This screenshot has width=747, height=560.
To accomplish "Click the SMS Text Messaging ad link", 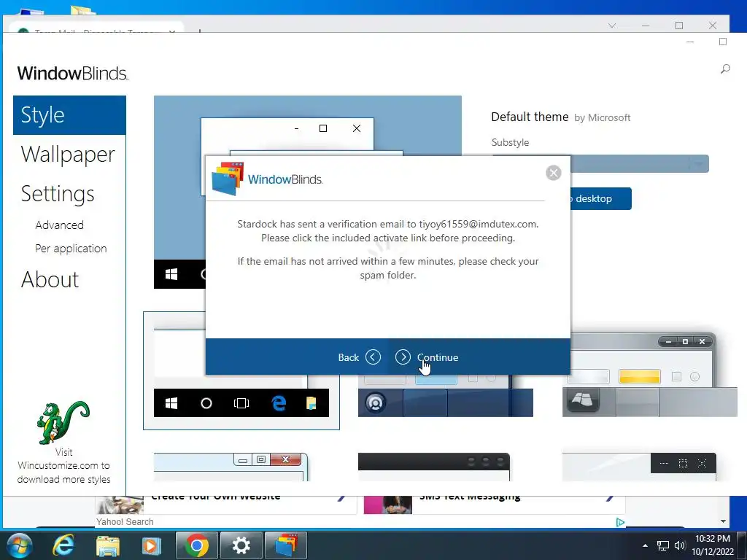I will (x=470, y=497).
